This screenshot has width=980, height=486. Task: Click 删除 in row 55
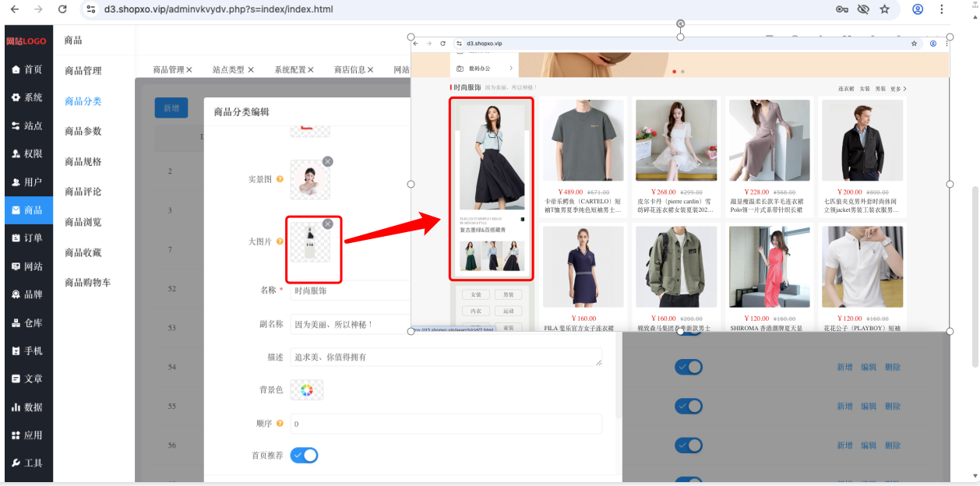coord(893,406)
